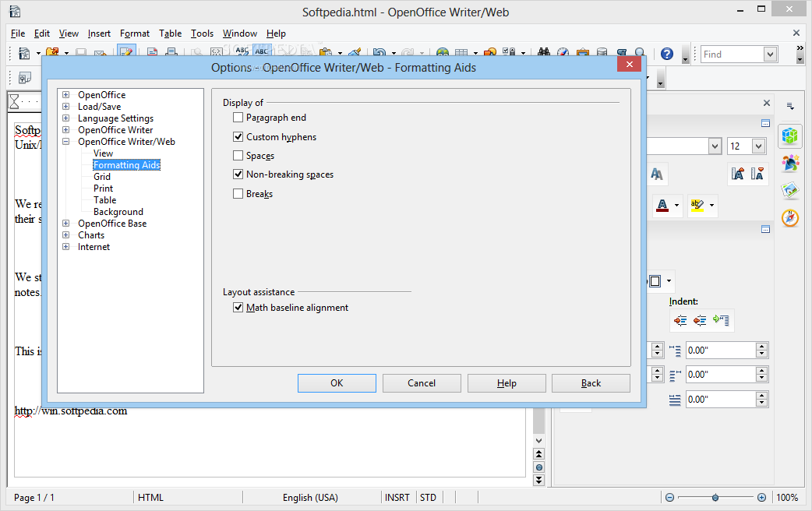The height and width of the screenshot is (511, 812).
Task: Open highlighting color dropdown arrow
Action: [711, 206]
